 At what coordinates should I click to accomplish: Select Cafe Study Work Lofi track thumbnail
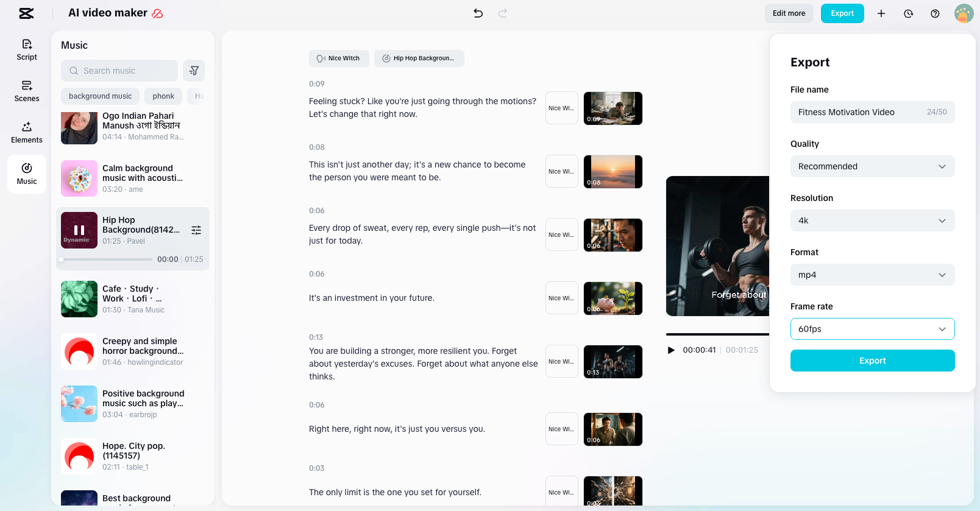click(79, 299)
